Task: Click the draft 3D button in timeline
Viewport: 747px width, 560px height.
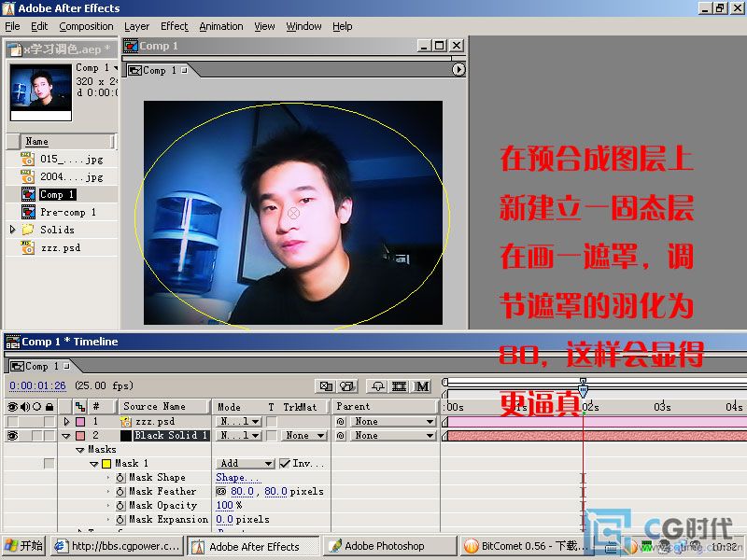Action: (347, 386)
